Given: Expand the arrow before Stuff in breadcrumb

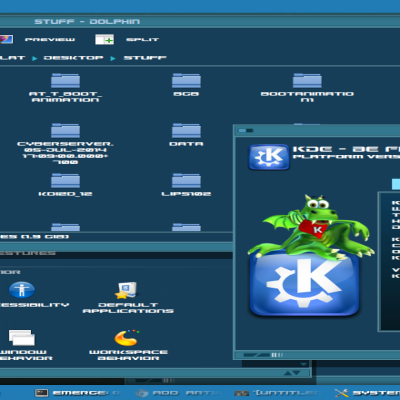Looking at the screenshot, I should click(x=113, y=58).
